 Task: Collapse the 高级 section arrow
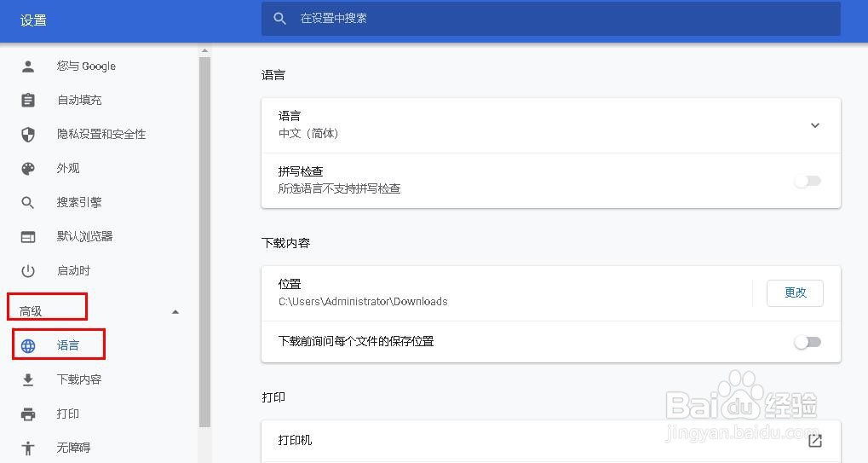click(175, 312)
